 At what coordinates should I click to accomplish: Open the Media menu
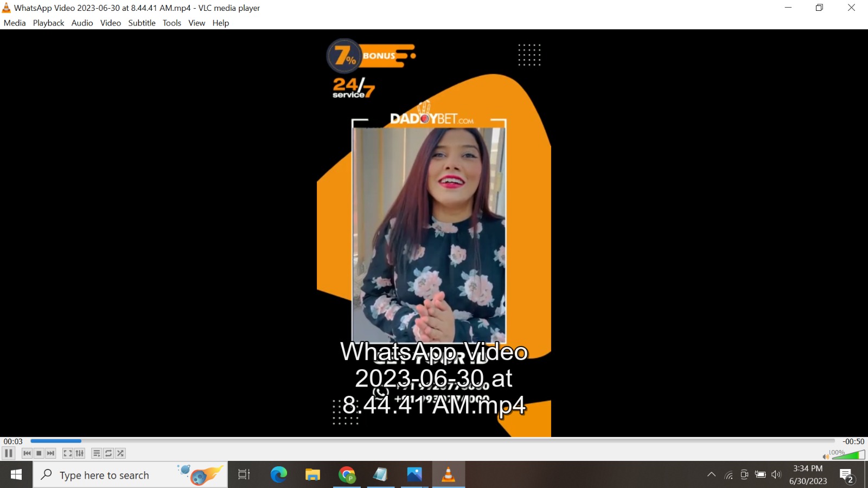pyautogui.click(x=15, y=23)
